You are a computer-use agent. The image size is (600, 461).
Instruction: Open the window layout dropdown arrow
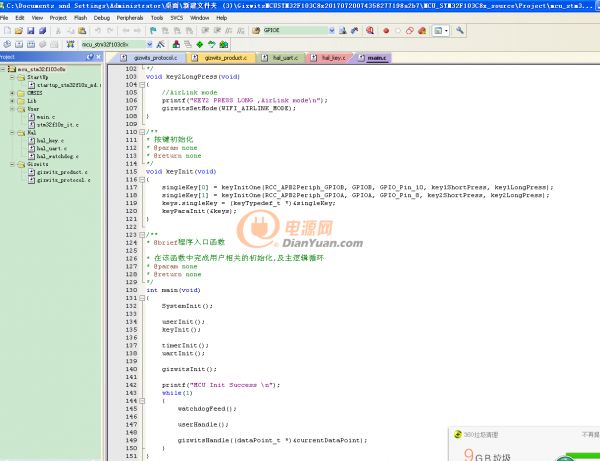[446, 31]
